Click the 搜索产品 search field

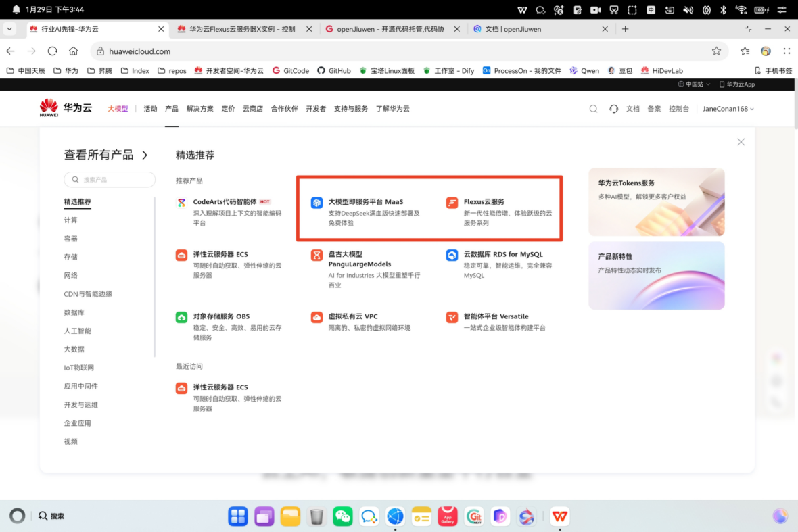(110, 180)
